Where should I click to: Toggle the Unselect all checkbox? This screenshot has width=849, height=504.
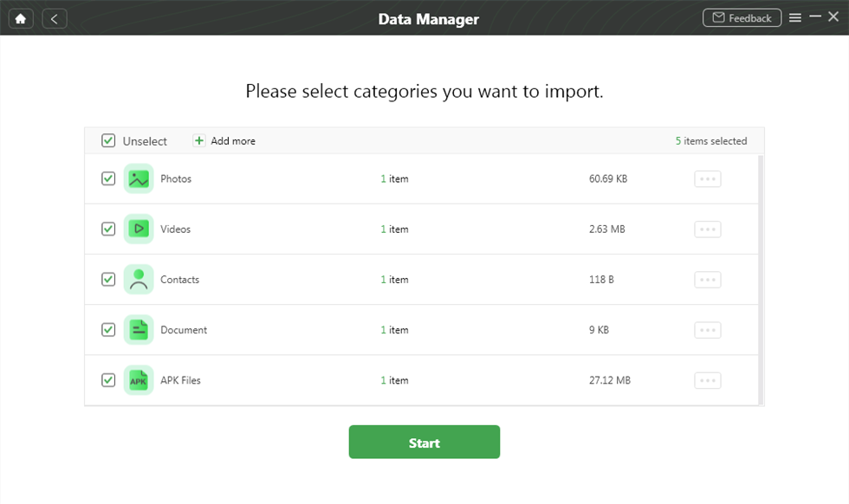[x=108, y=140]
